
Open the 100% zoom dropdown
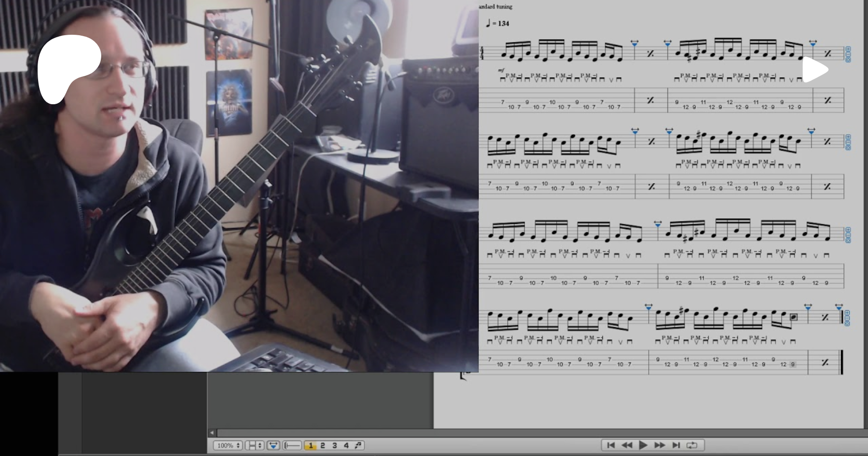228,445
